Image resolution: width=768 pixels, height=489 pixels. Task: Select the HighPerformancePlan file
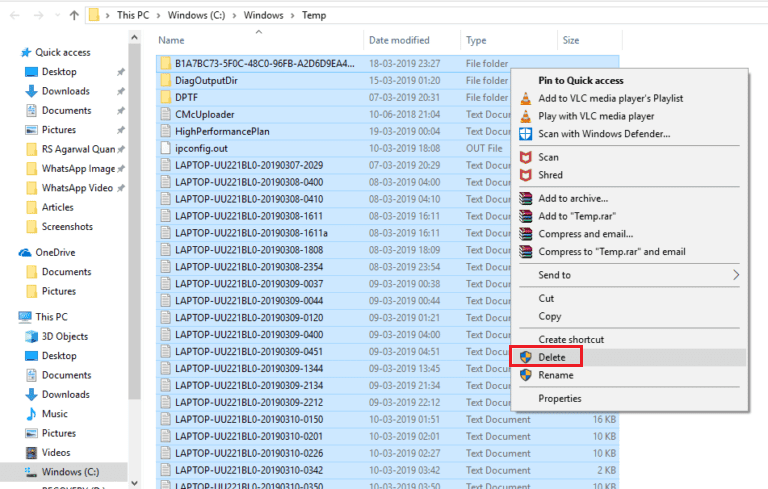coord(222,131)
